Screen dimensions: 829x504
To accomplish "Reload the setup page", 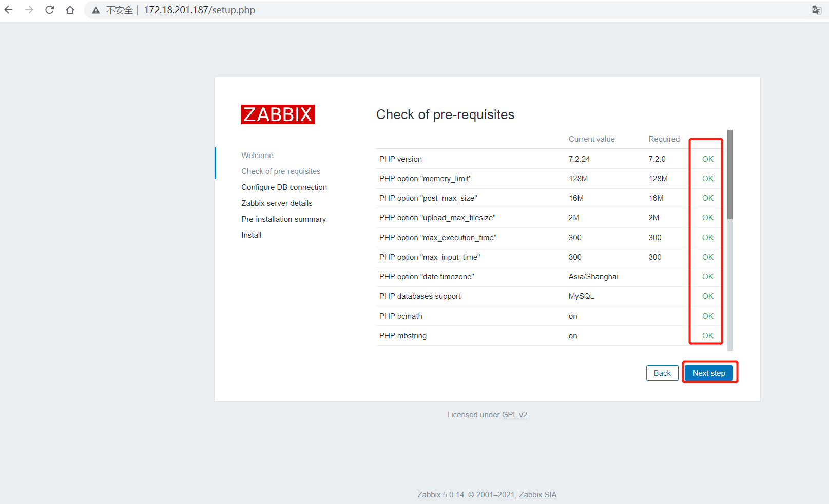I will [49, 10].
